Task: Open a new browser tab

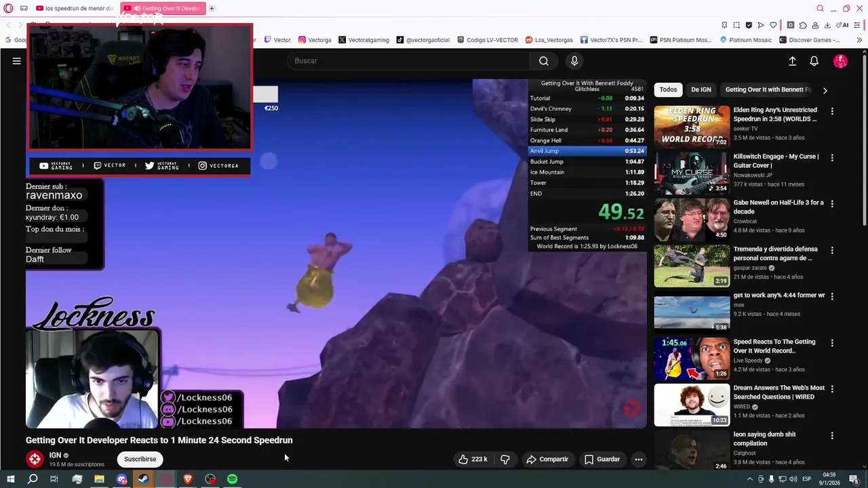Action: pos(212,8)
